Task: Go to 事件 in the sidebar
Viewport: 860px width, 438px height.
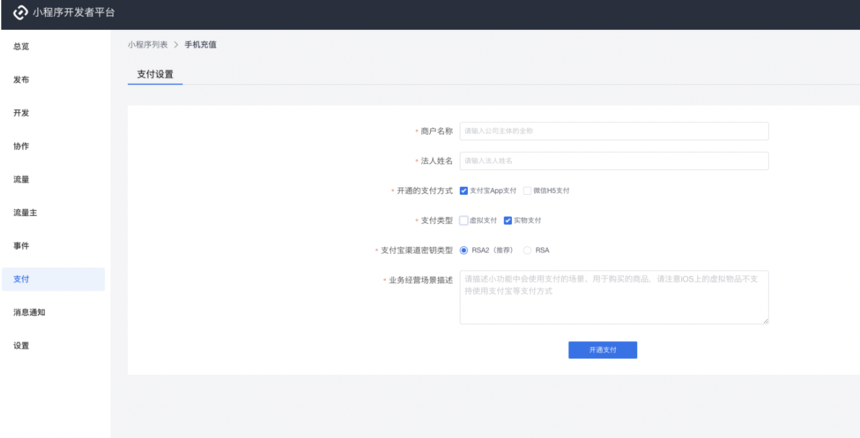Action: coord(21,246)
